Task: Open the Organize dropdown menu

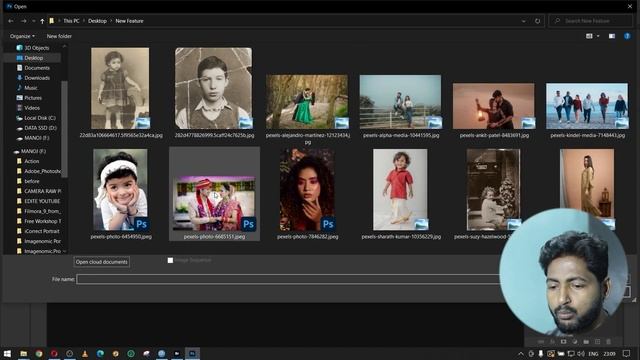Action: [x=22, y=36]
